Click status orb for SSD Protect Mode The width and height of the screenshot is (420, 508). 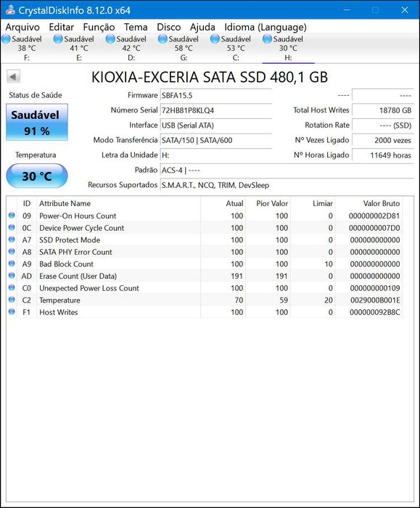coord(12,239)
